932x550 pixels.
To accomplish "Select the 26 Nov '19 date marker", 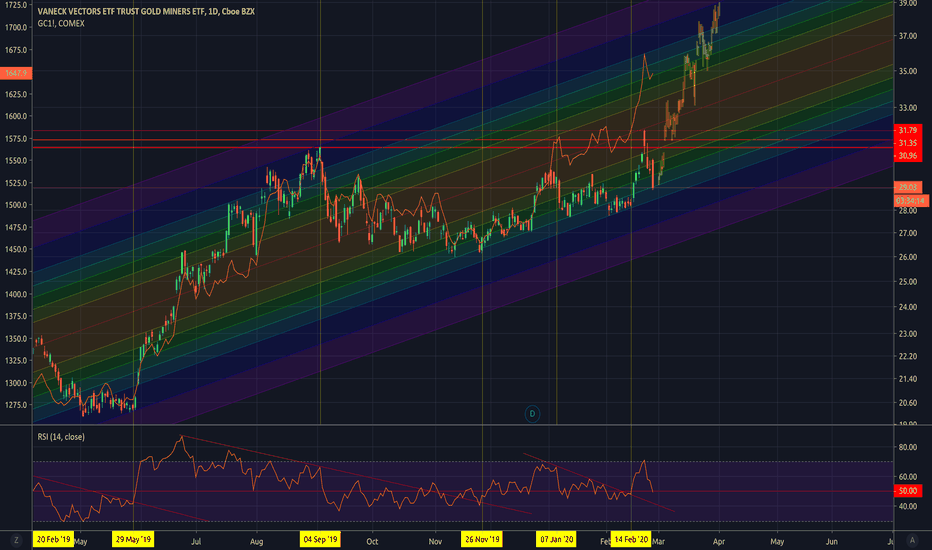I will [482, 540].
